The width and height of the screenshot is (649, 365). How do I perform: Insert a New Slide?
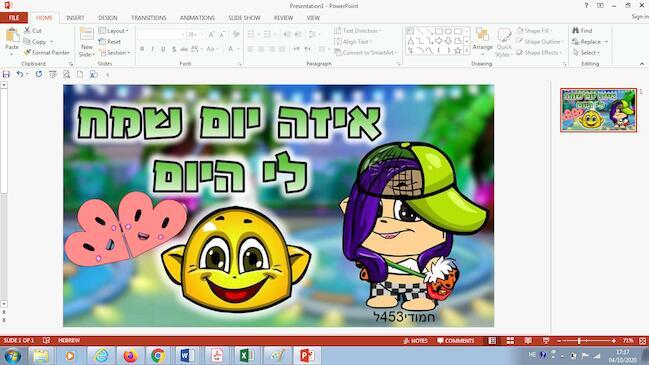87,42
